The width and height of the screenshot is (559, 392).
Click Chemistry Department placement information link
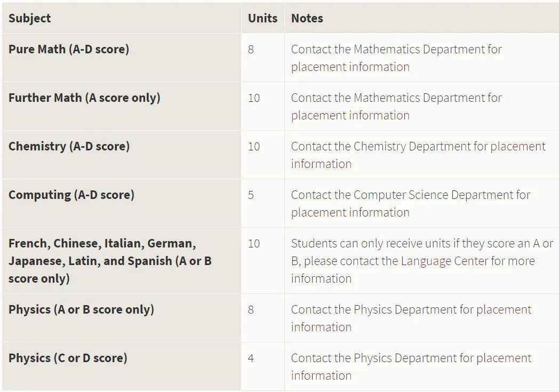coord(517,146)
